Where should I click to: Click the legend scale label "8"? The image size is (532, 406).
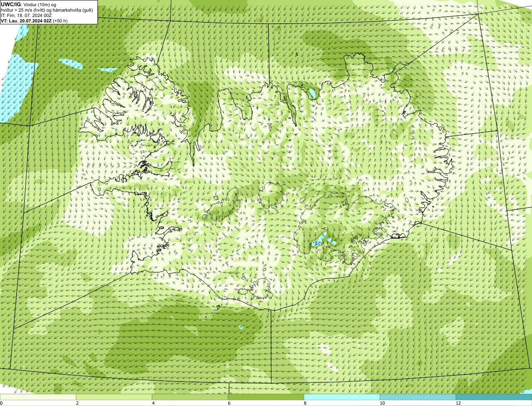[x=305, y=403]
